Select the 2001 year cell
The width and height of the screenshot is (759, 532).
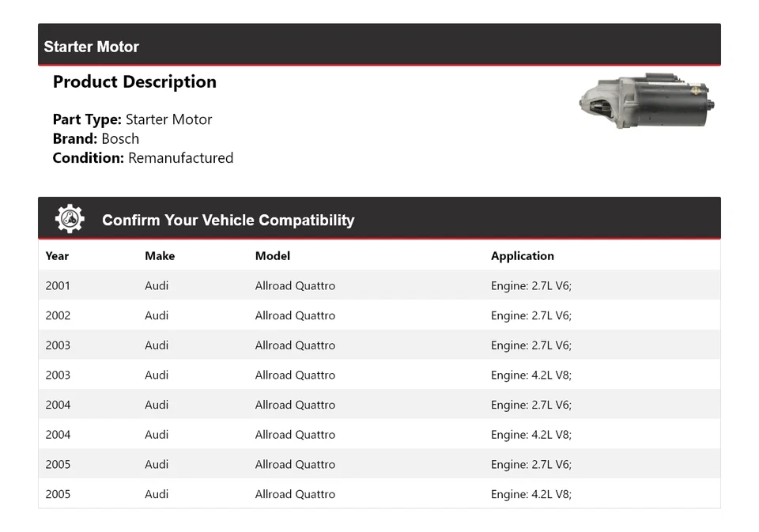58,286
